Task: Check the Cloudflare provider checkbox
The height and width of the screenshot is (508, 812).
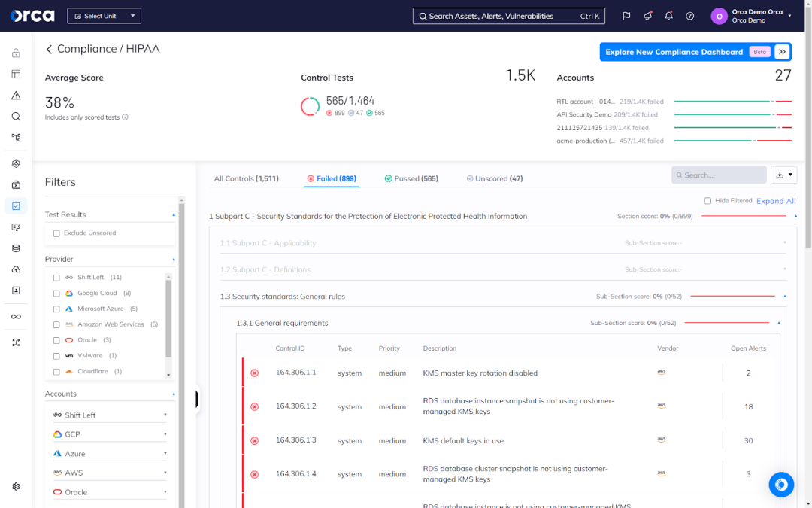Action: (x=56, y=372)
